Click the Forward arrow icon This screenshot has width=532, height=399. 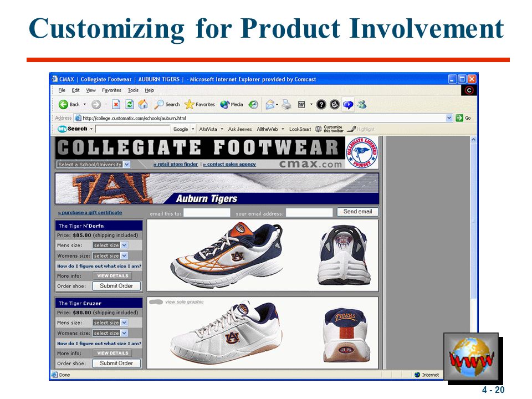tap(96, 105)
